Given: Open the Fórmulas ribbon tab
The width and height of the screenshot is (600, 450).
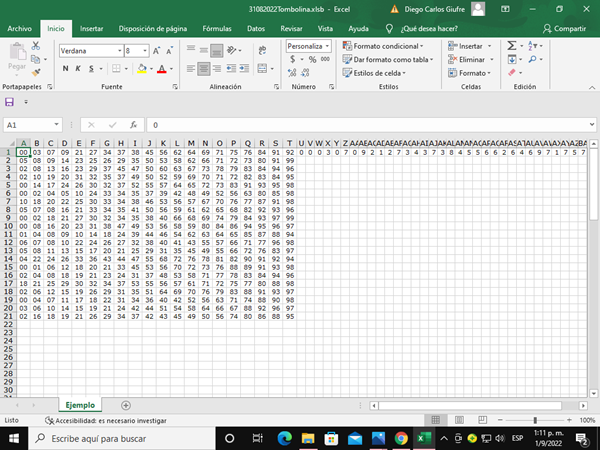Looking at the screenshot, I should click(x=217, y=29).
